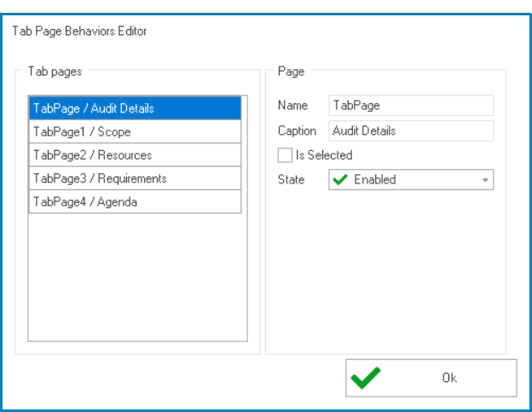The height and width of the screenshot is (412, 532).
Task: Click the Page group box label
Action: [291, 72]
